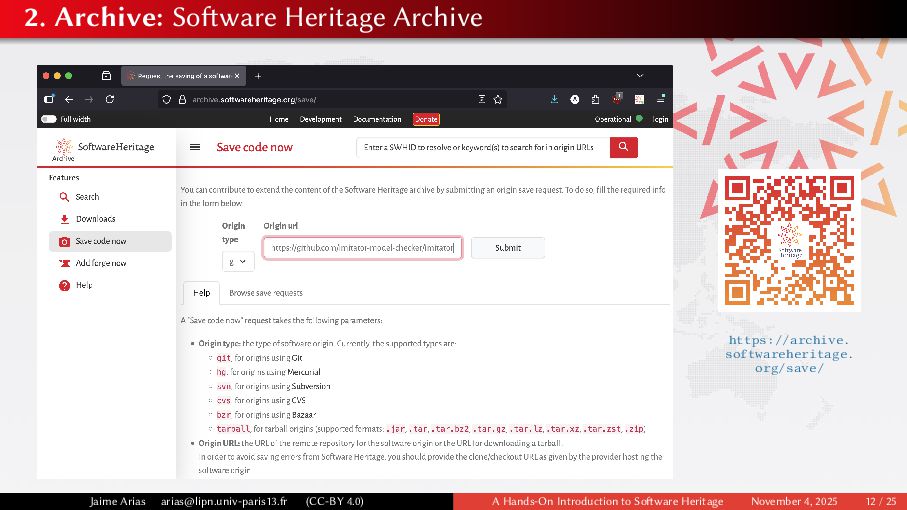Click the calendar-like extension icon
The image size is (907, 510).
coord(639,99)
